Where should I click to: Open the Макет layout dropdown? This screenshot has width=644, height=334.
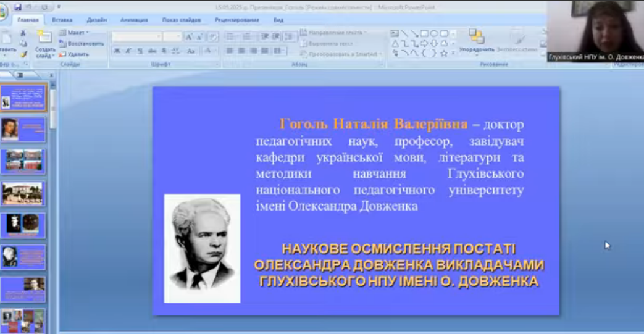click(74, 33)
